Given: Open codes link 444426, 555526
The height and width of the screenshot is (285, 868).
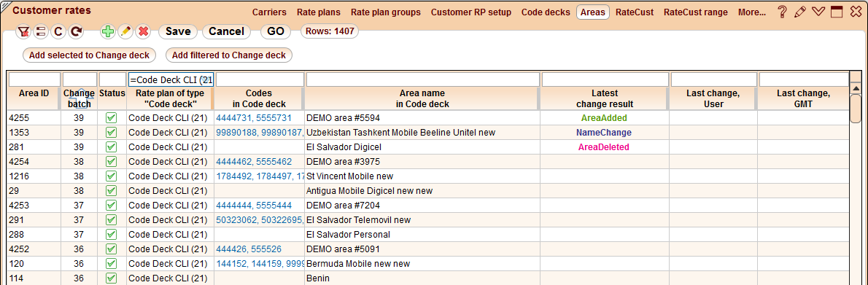Looking at the screenshot, I should 249,249.
